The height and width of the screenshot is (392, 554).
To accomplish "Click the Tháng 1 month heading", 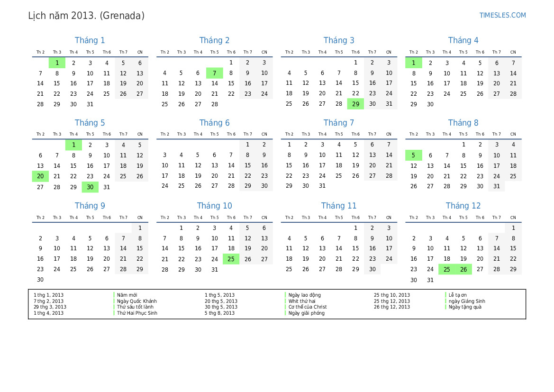I will click(90, 40).
